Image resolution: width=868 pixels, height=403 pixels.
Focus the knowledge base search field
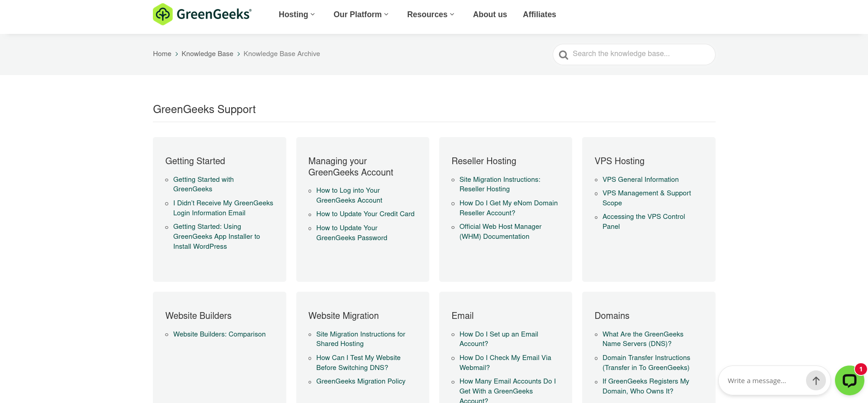tap(634, 54)
